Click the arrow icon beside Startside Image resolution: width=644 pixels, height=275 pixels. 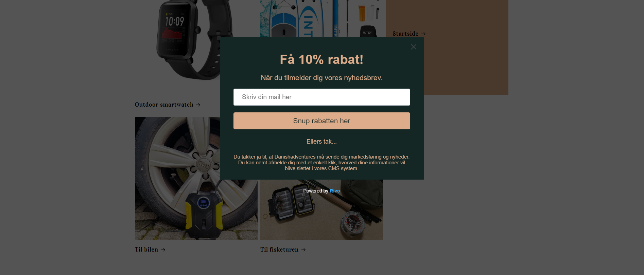pos(423,34)
